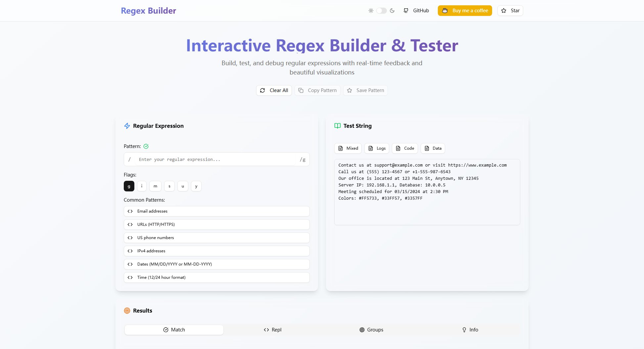Click the Star icon button
Viewport: 644px width, 349px height.
504,11
